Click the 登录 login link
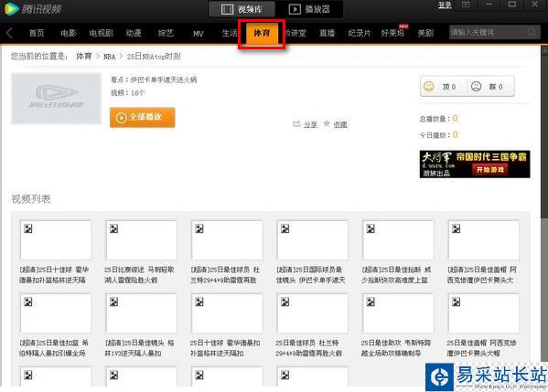Viewport: 548px width, 392px height. [x=445, y=5]
